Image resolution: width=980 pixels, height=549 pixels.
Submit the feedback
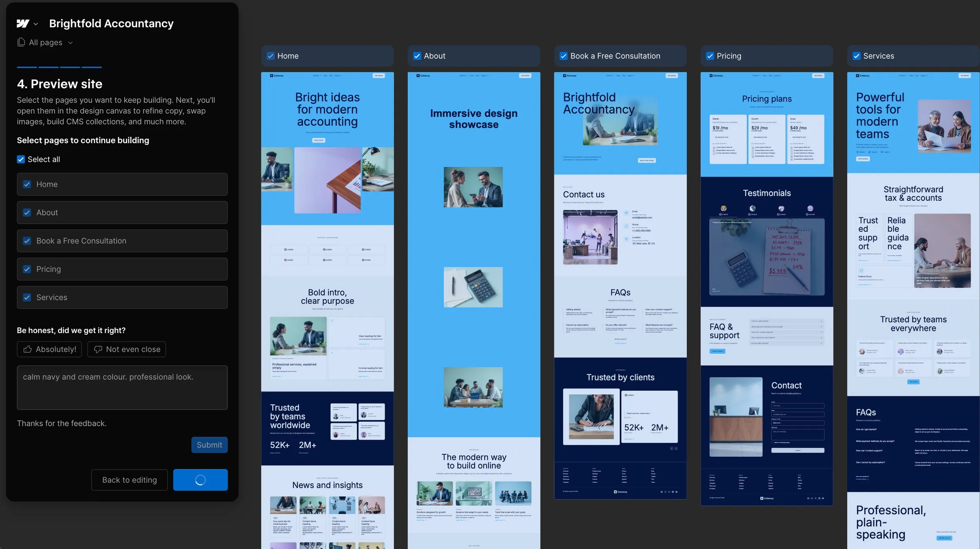[209, 445]
